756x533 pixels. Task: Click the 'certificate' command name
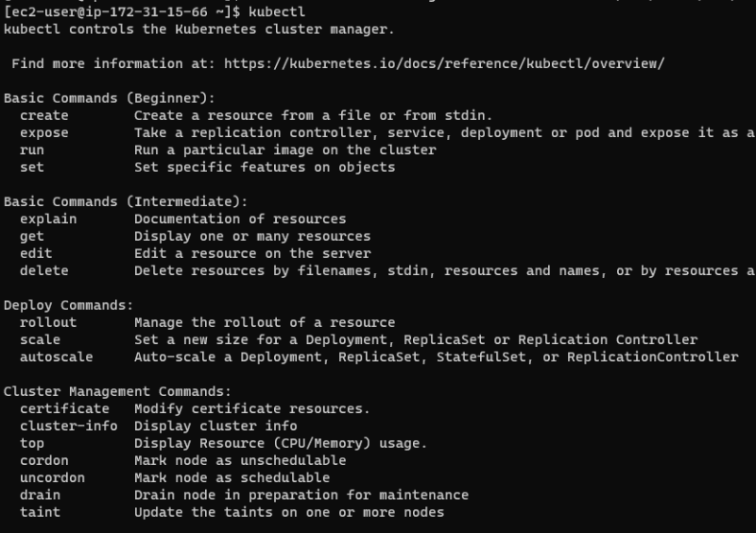63,408
